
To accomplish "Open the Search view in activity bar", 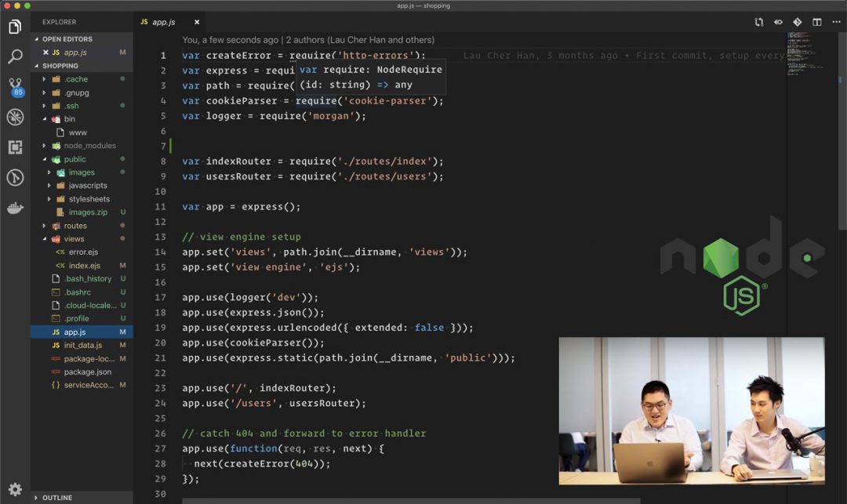I will pos(15,56).
